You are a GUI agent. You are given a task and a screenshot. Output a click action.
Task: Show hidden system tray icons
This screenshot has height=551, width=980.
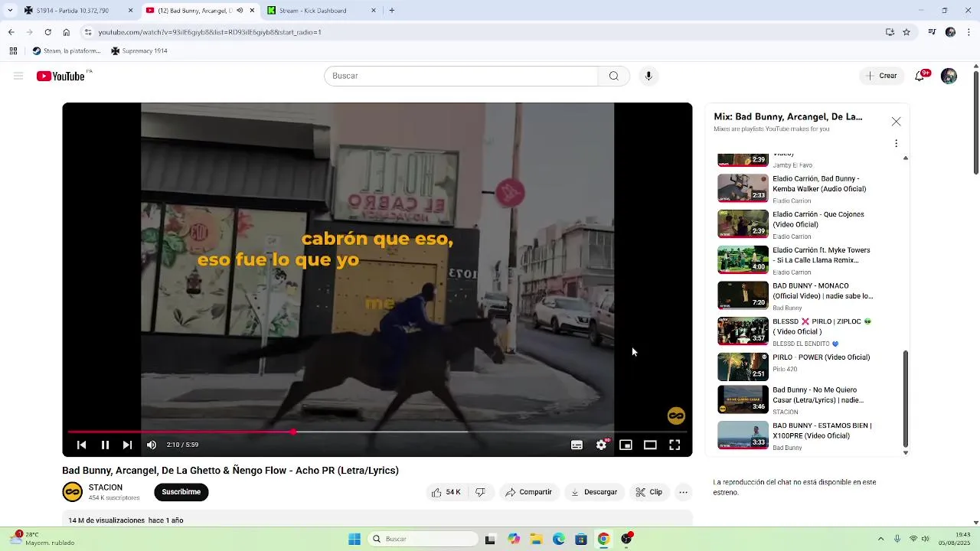[880, 539]
